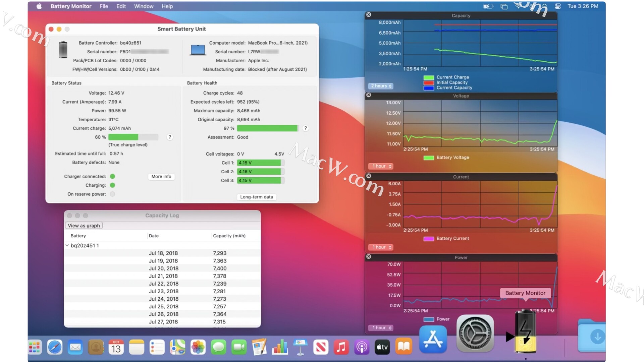
Task: Open the App Store from the Dock
Action: coord(433,339)
